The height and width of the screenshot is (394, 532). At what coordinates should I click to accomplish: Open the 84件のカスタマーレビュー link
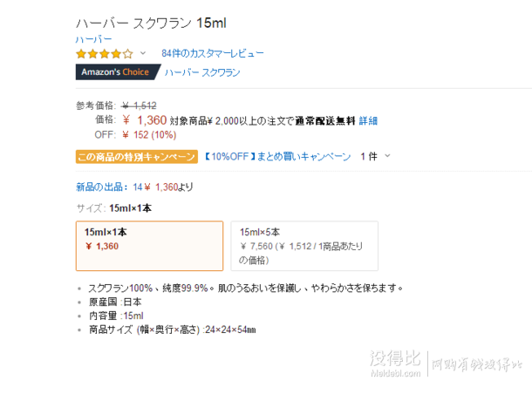(x=213, y=53)
